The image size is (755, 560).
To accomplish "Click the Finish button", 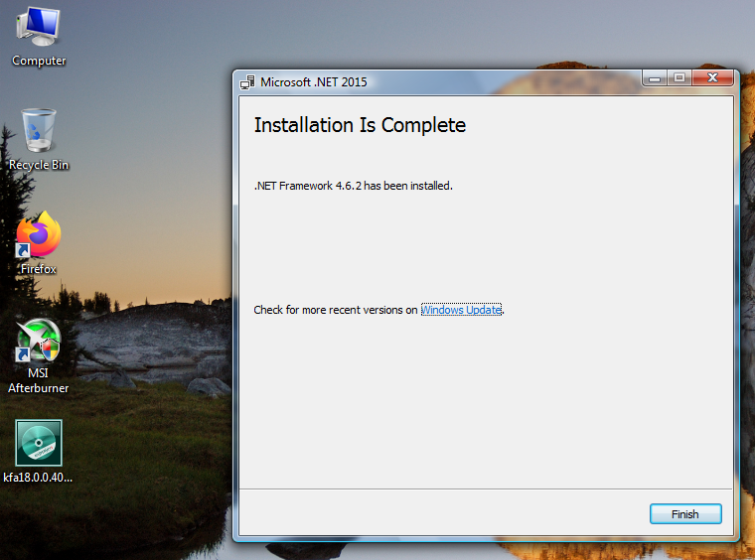I will (x=685, y=513).
